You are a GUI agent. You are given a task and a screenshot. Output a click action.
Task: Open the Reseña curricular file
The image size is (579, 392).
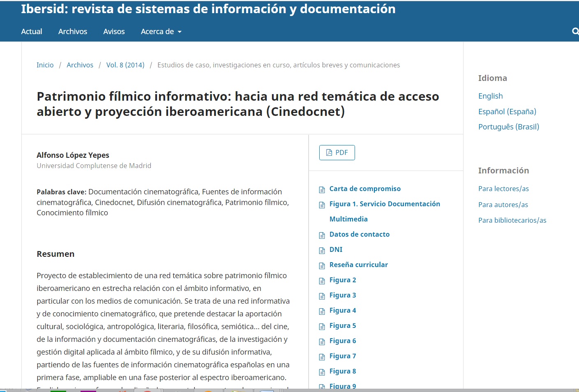(359, 265)
